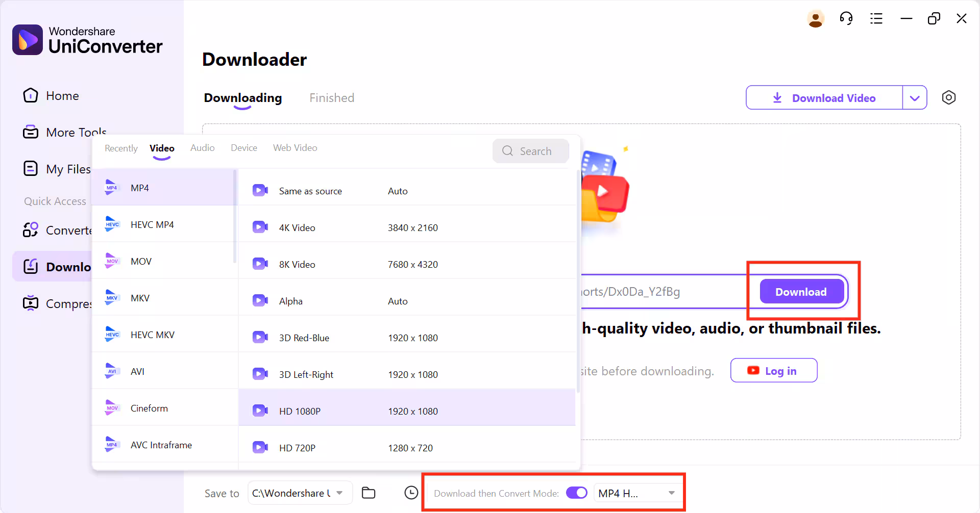
Task: Open the user account avatar
Action: pyautogui.click(x=816, y=19)
